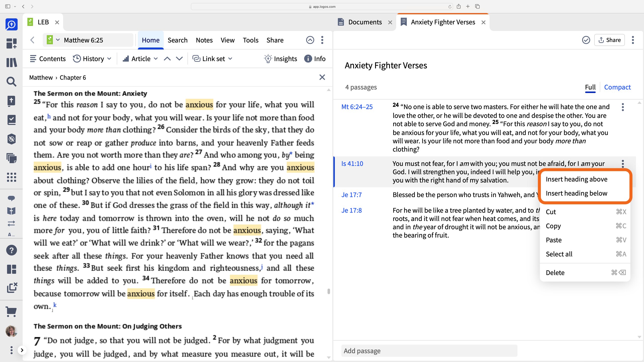Open the user profile avatar
This screenshot has height=362, width=644.
point(11,331)
